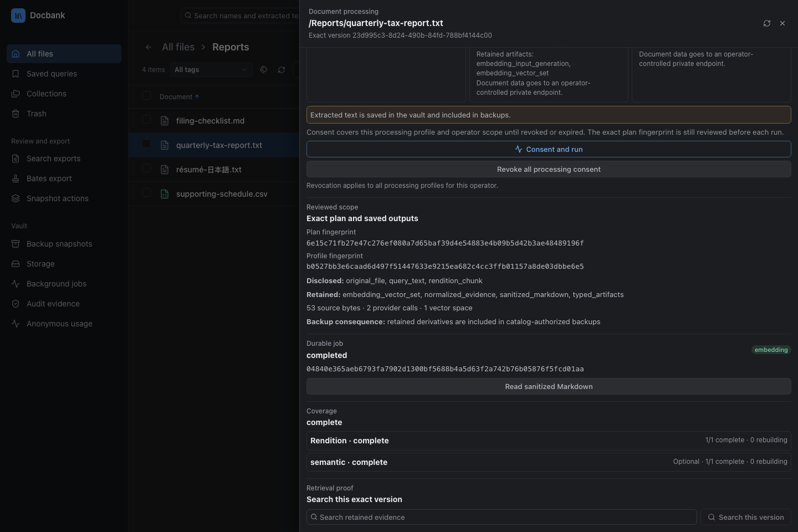Open the supporting-schedule.csv file
Screen dimensions: 798x532
pos(222,194)
